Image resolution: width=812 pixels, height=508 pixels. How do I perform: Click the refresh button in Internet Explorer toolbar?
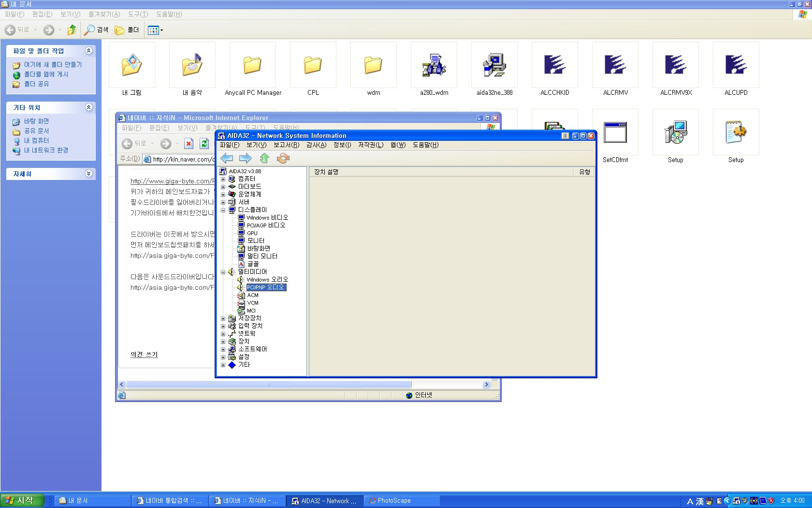(x=204, y=144)
